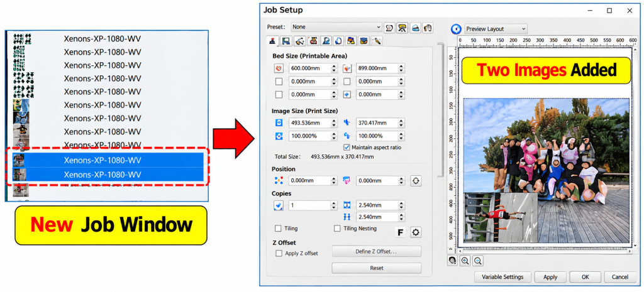The image size is (644, 292).
Task: Click the horizontal position dots icon
Action: point(279,180)
